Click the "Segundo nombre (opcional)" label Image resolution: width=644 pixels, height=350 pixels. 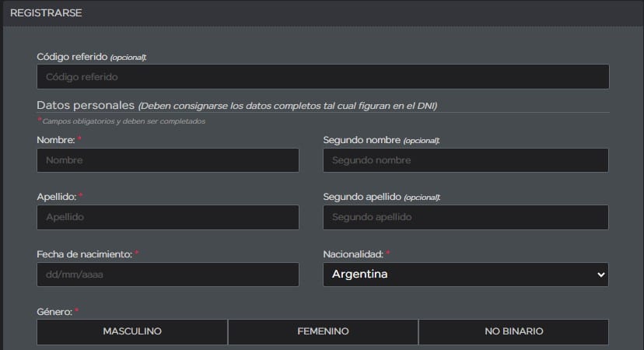pyautogui.click(x=381, y=140)
